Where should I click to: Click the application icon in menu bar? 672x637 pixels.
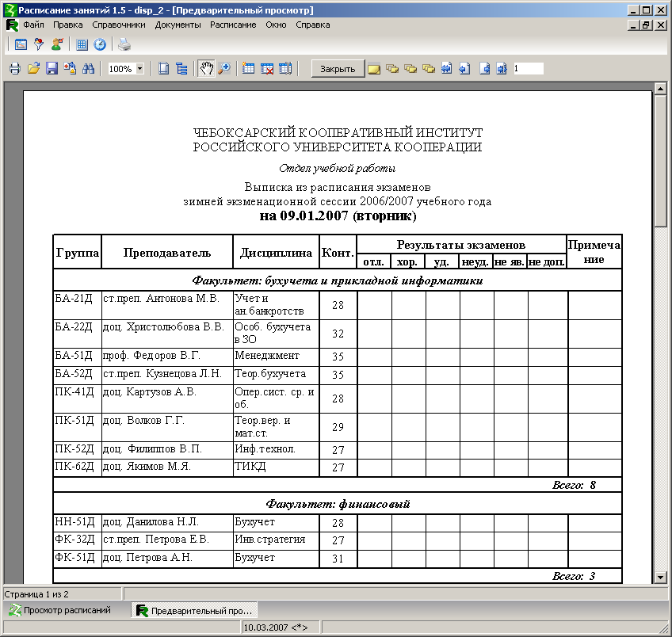click(13, 25)
